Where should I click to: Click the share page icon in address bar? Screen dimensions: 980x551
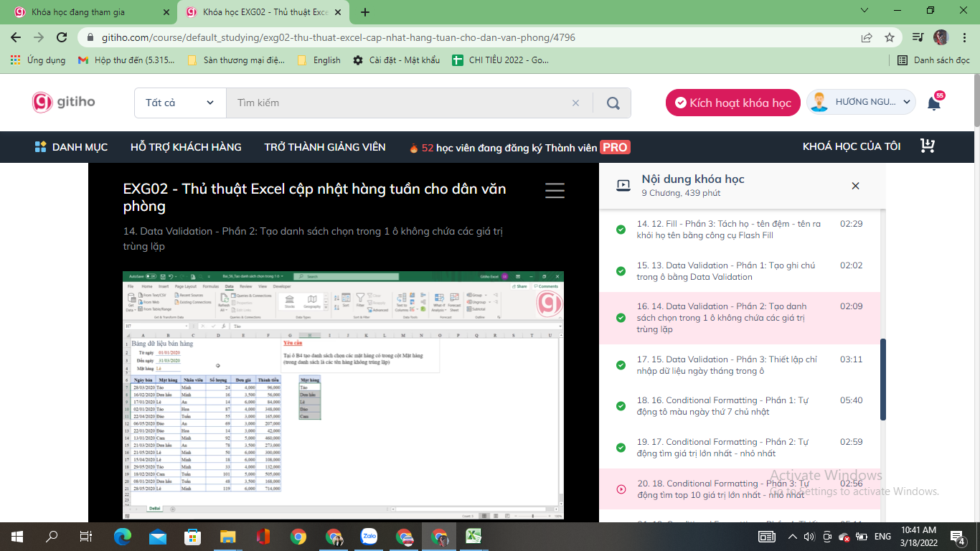point(867,37)
